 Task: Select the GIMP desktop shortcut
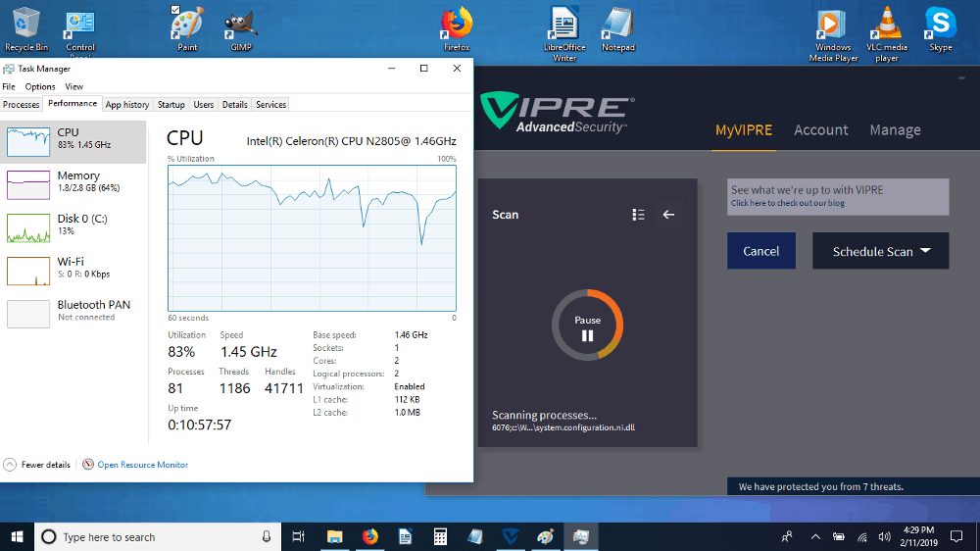coord(241,30)
